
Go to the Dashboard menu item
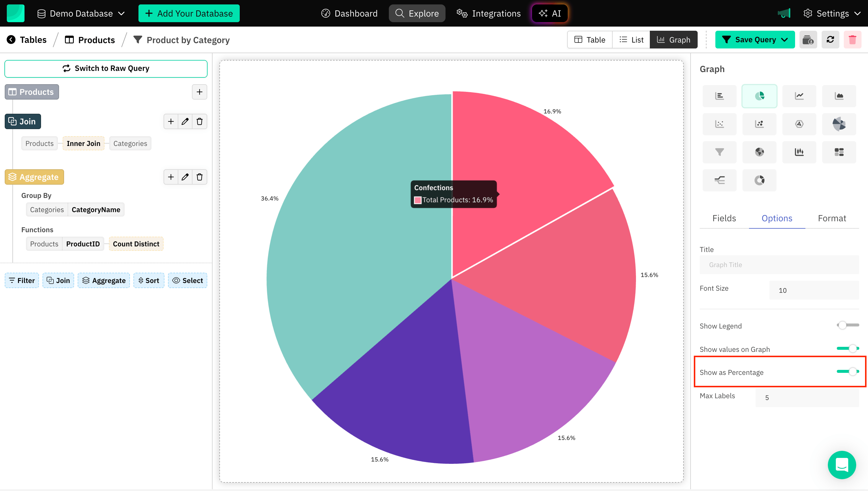349,14
